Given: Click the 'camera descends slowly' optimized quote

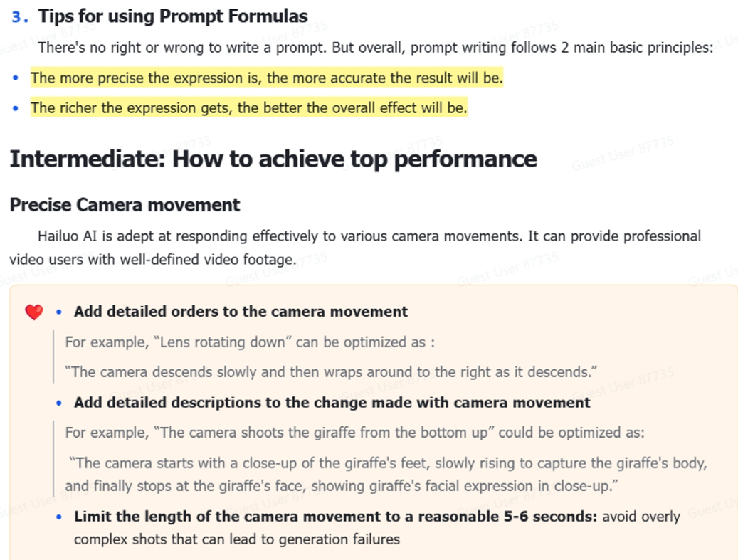Looking at the screenshot, I should pyautogui.click(x=332, y=372).
